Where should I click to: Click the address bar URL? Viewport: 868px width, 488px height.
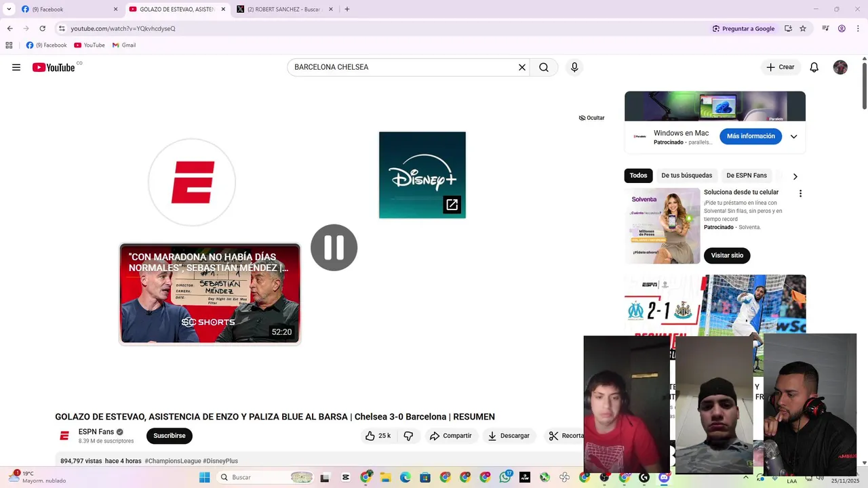(x=123, y=28)
